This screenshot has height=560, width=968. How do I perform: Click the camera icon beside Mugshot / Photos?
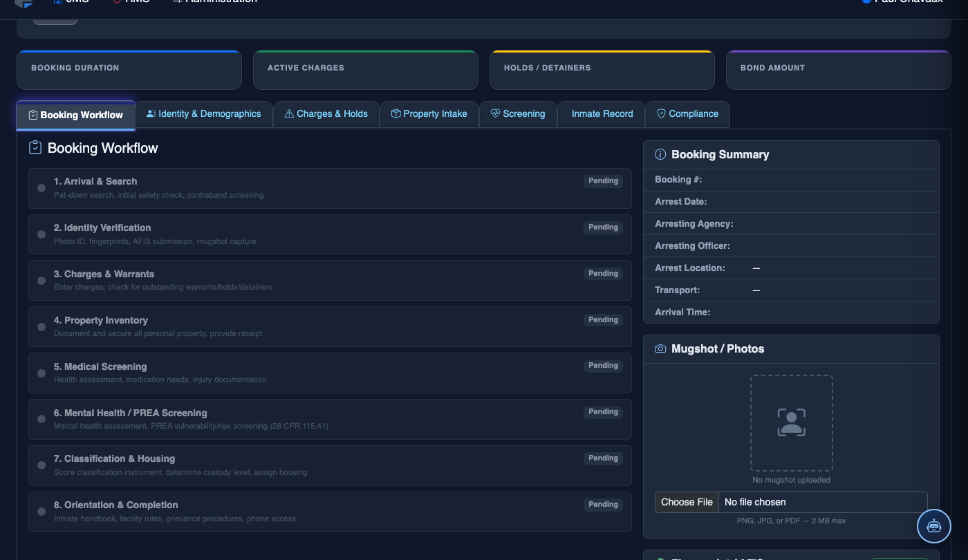click(660, 349)
